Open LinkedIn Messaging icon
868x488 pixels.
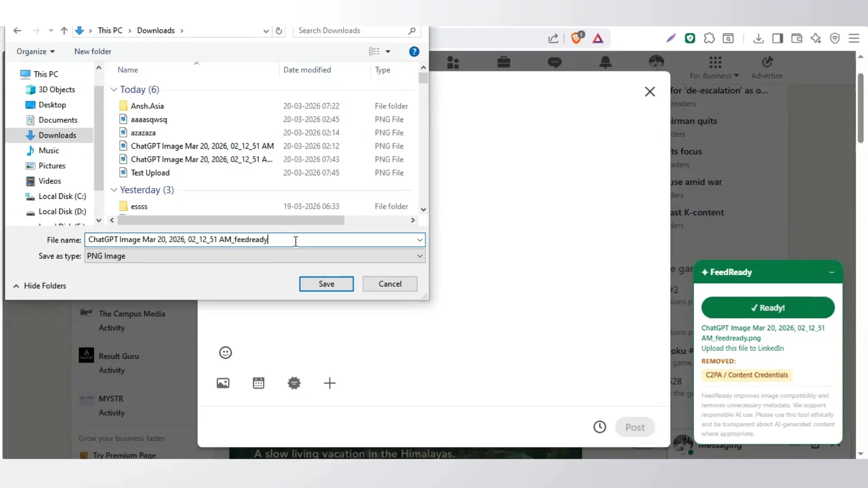pos(554,62)
